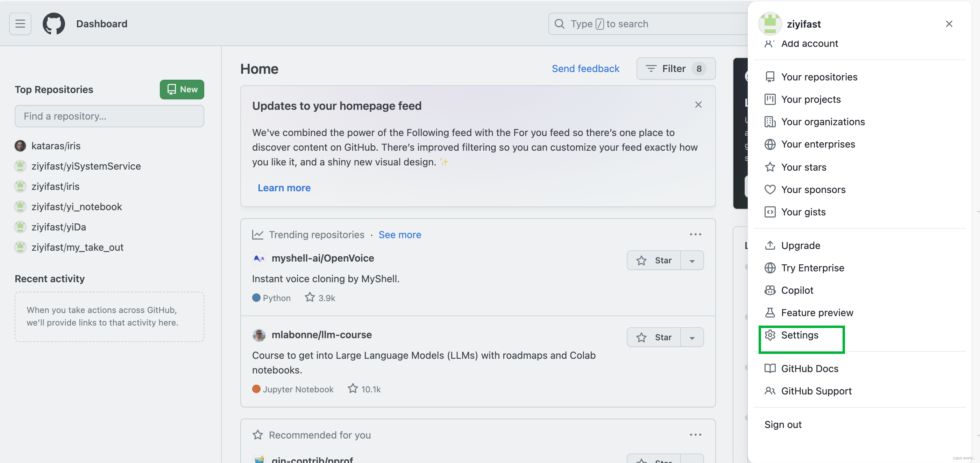Click the star count for OpenVoice
This screenshot has width=980, height=463.
pos(320,298)
